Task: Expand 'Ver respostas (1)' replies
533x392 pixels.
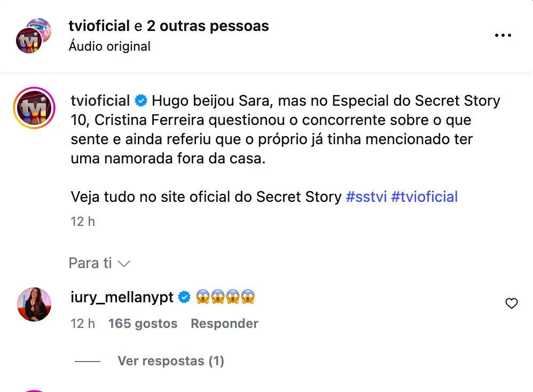Action: pyautogui.click(x=171, y=361)
